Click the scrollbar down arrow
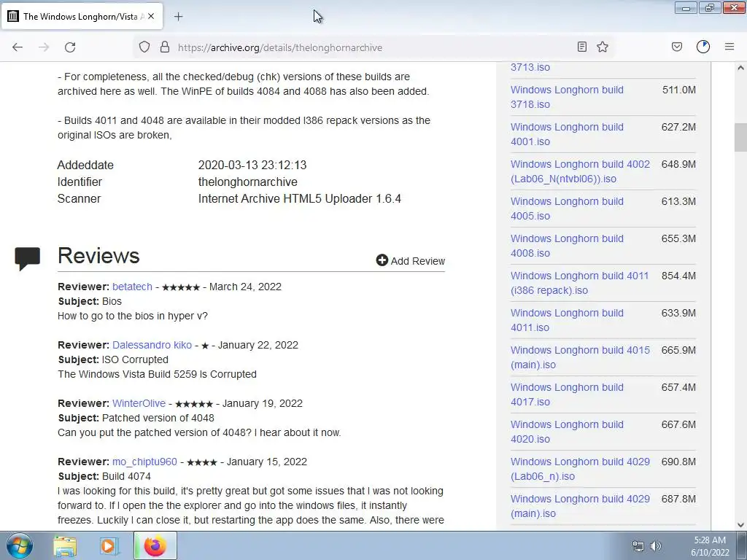 (x=740, y=525)
